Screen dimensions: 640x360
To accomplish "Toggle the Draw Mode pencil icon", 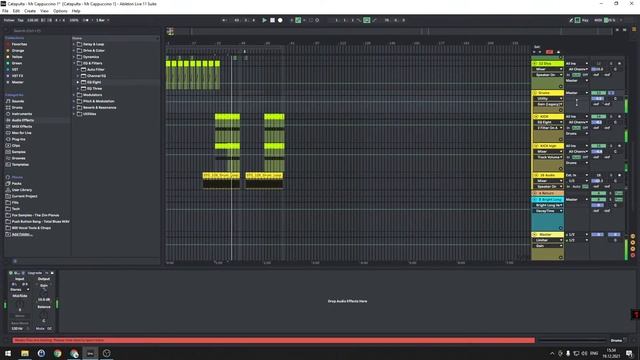I will (x=571, y=20).
